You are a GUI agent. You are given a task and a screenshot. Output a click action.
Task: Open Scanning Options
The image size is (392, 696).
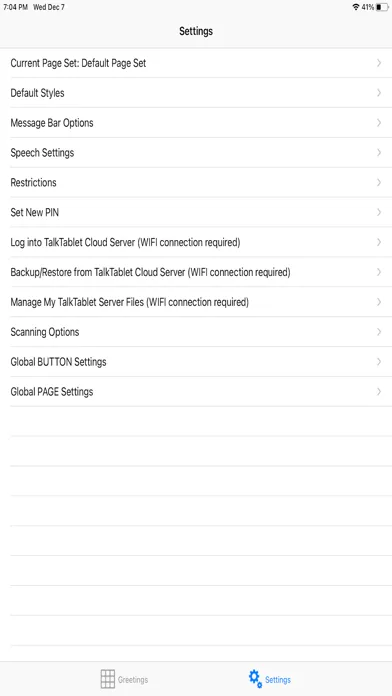pyautogui.click(x=196, y=332)
